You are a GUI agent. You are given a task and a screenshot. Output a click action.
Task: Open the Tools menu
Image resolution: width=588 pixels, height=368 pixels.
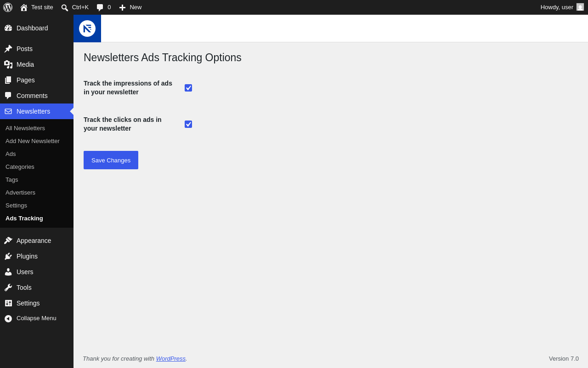tap(37, 287)
